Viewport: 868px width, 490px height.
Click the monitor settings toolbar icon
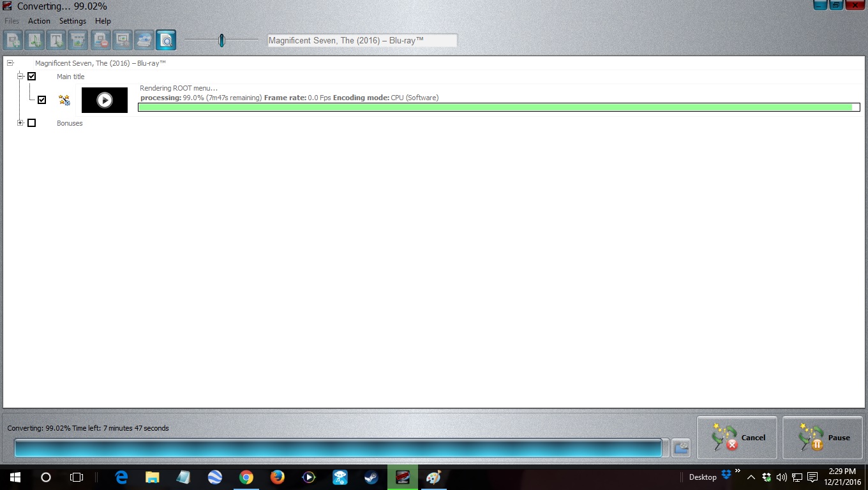[122, 40]
